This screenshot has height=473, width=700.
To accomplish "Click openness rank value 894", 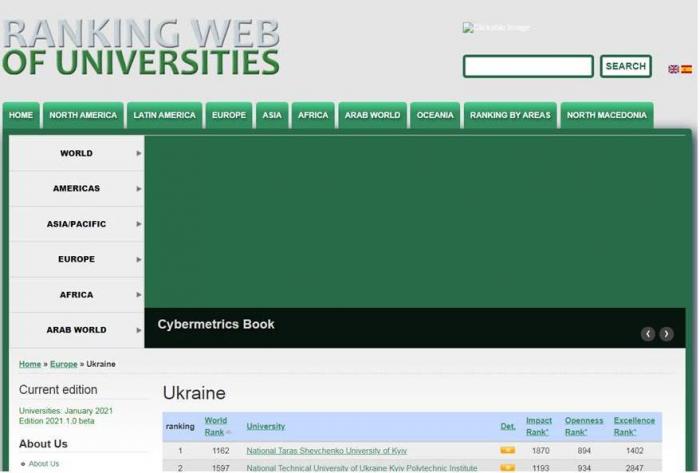I will [584, 451].
